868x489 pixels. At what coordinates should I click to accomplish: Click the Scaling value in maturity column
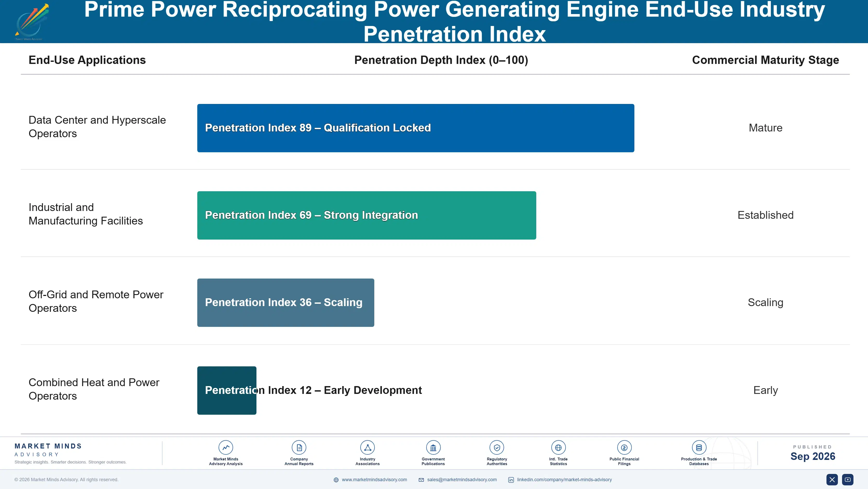click(x=765, y=302)
